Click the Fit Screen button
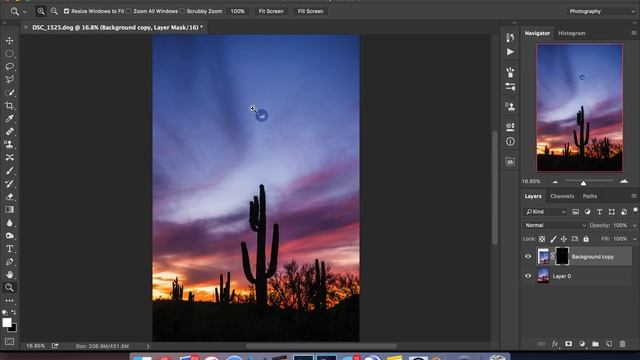640x360 pixels. pyautogui.click(x=271, y=11)
